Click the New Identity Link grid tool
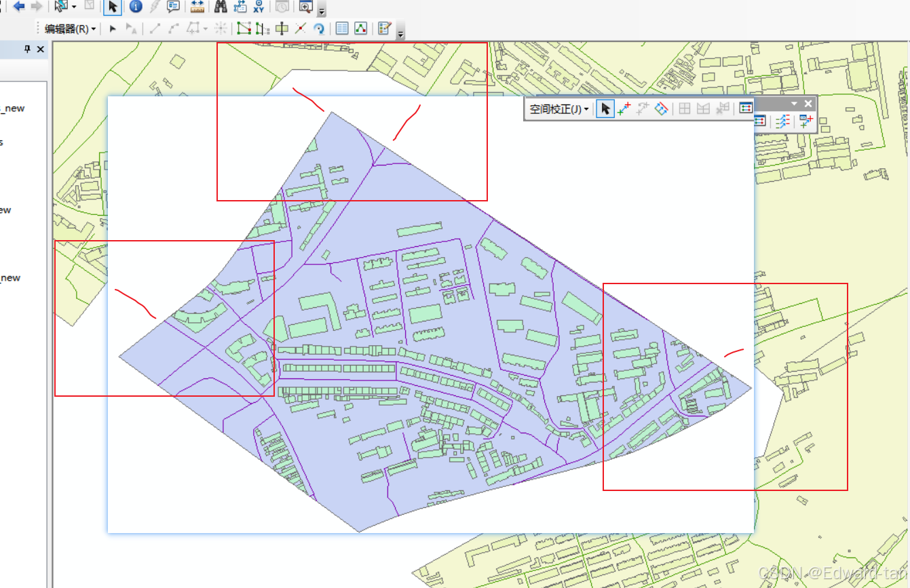 pos(685,109)
